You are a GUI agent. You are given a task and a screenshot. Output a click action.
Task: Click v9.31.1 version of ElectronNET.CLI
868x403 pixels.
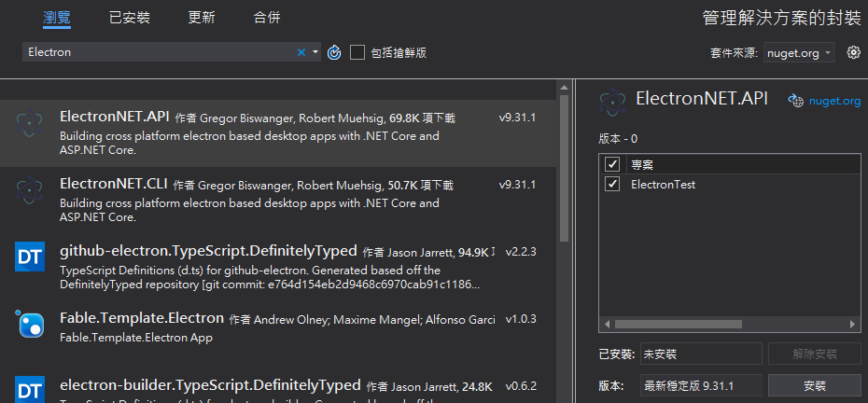coord(517,185)
